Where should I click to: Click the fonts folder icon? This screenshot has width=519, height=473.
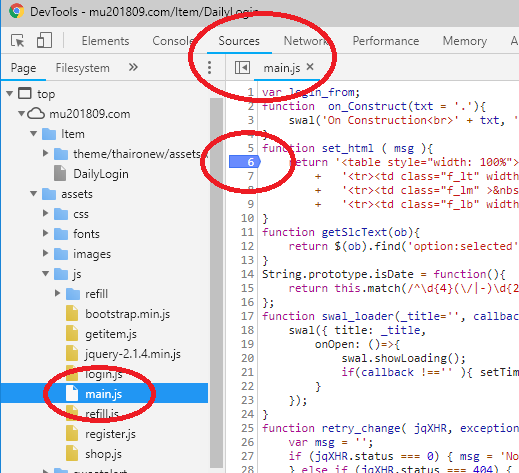tap(61, 234)
